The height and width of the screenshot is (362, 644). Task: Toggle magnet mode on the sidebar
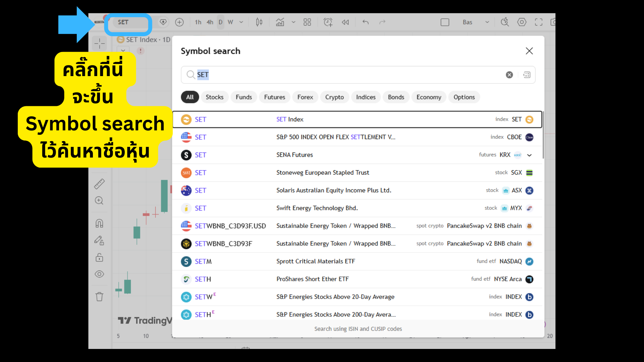coord(99,223)
